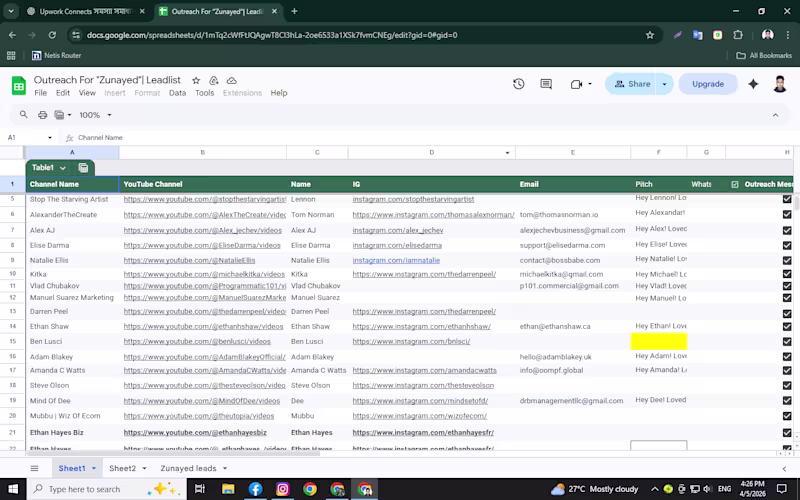Open the Share options dropdown arrow
Screen dimensions: 800x500
point(664,84)
